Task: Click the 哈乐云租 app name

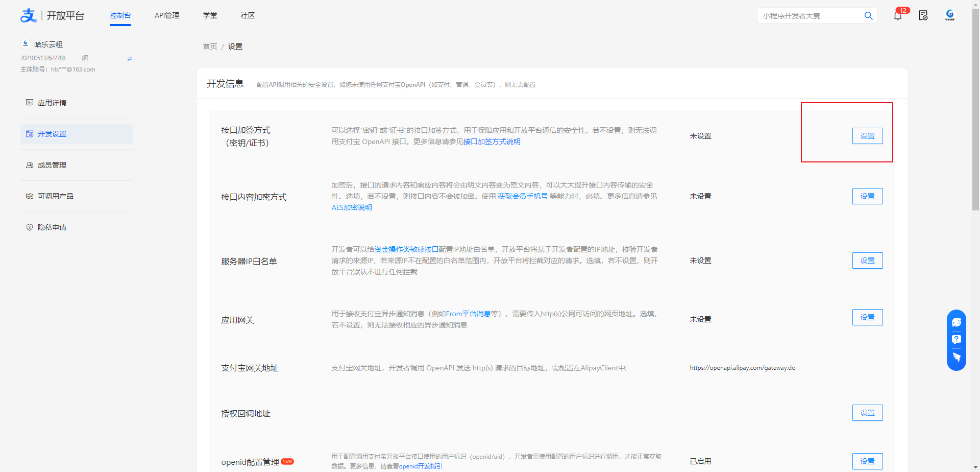Action: pyautogui.click(x=48, y=44)
